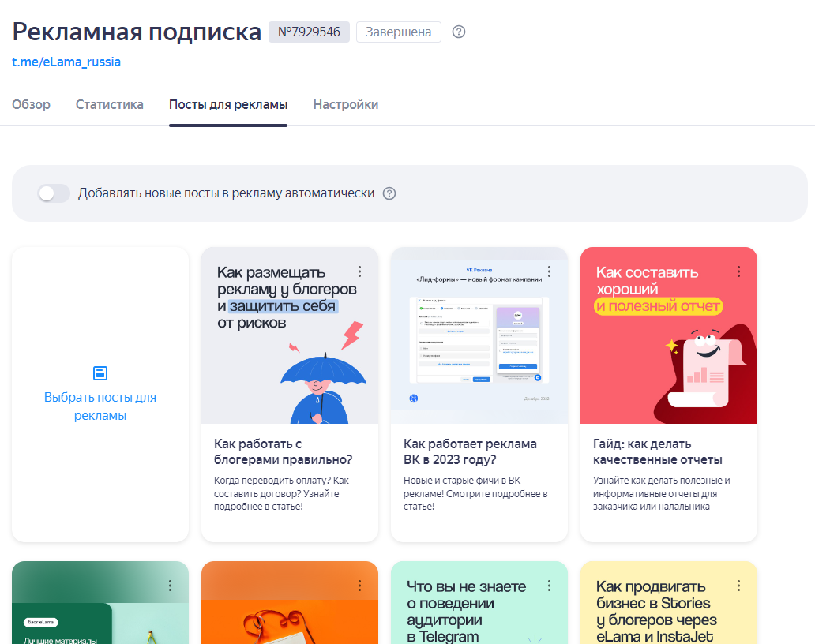Click label Добавлять новые посты в рекламу автоматически
Screen dimensions: 815x644
tap(226, 193)
